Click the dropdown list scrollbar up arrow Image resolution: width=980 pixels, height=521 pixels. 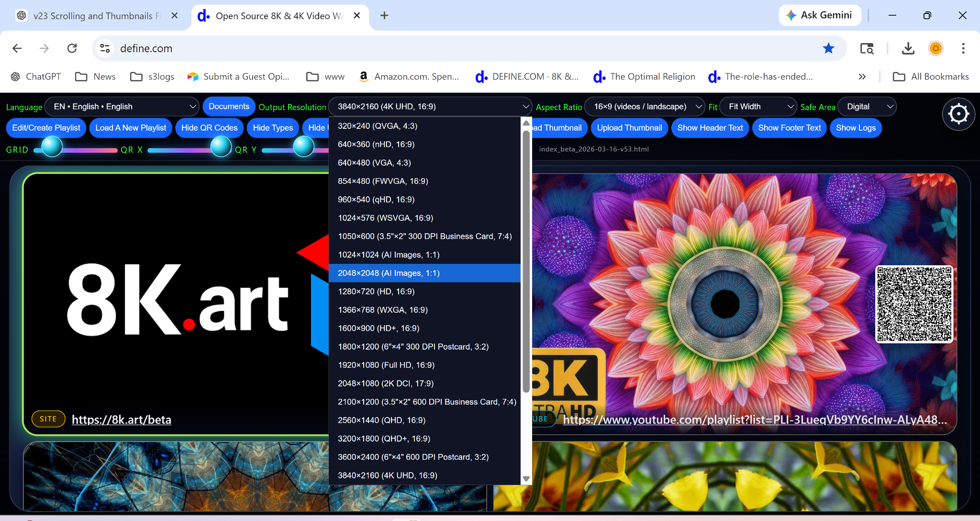tap(526, 123)
